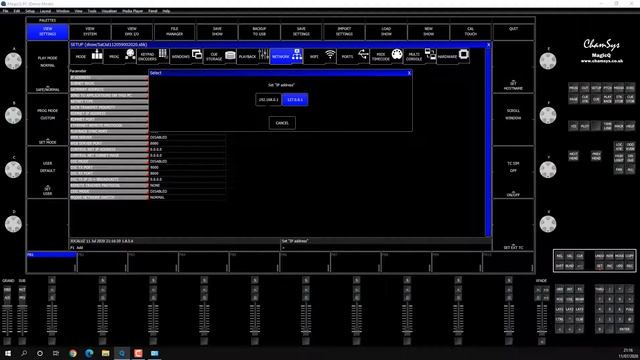Cancel the Set IP address dialog

coord(282,123)
